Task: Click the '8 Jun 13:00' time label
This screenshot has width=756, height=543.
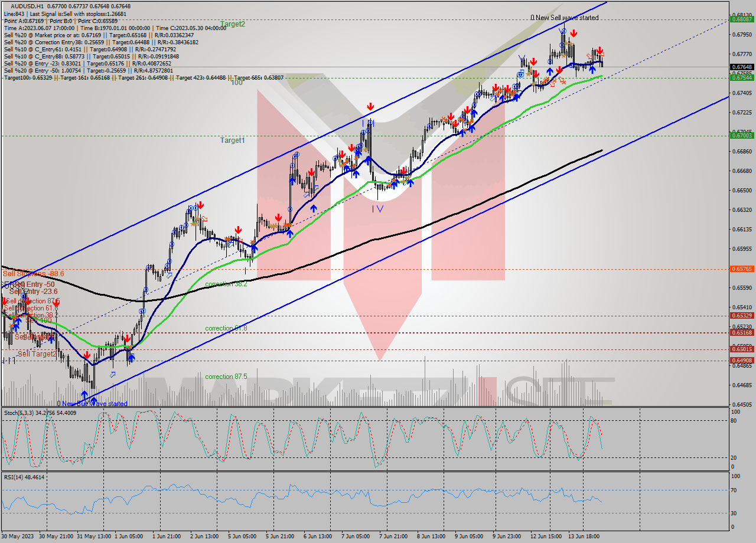Action: (x=432, y=537)
